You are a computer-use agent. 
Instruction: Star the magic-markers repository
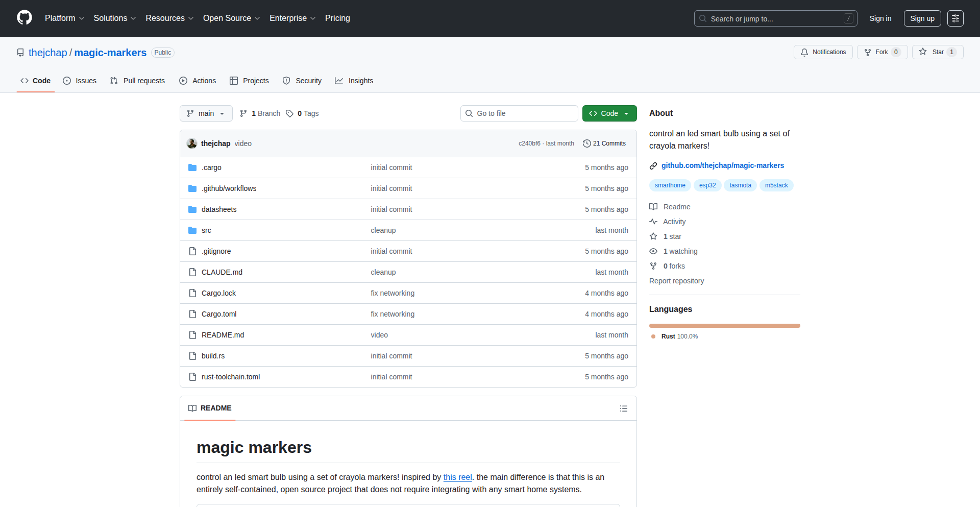937,52
